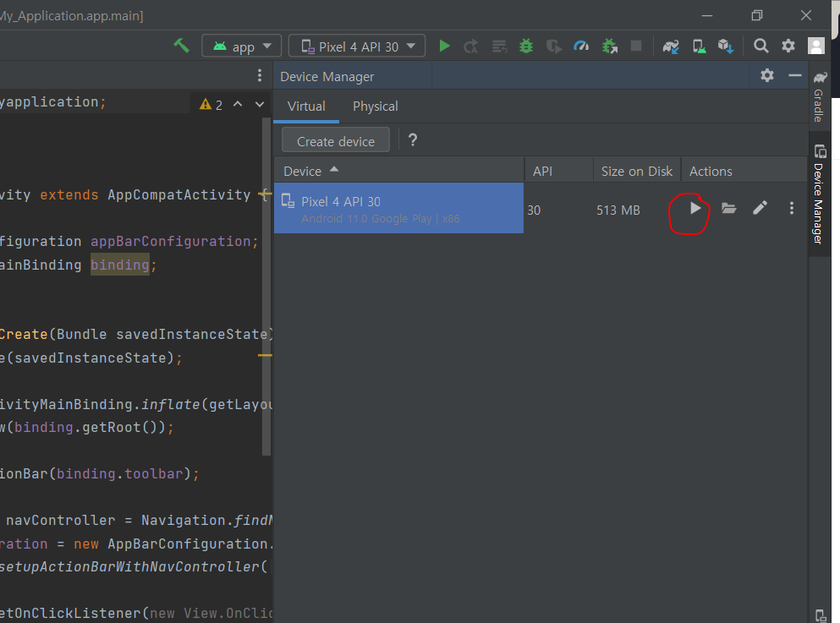This screenshot has width=840, height=623.
Task: Hide the Device Manager panel with minus icon
Action: coord(795,76)
